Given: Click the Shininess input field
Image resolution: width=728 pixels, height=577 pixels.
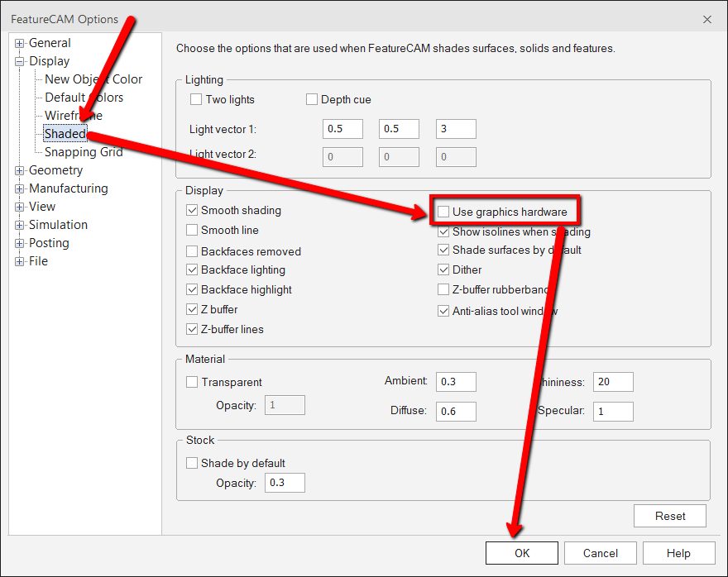Looking at the screenshot, I should (x=613, y=382).
